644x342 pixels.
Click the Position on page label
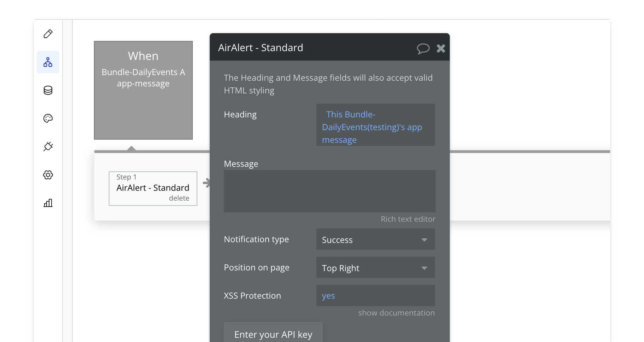[257, 268]
